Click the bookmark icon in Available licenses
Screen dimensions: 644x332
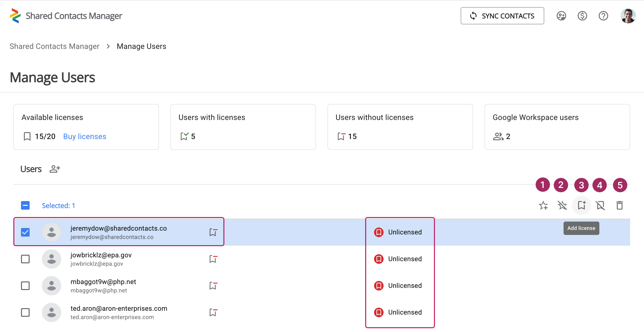[27, 136]
